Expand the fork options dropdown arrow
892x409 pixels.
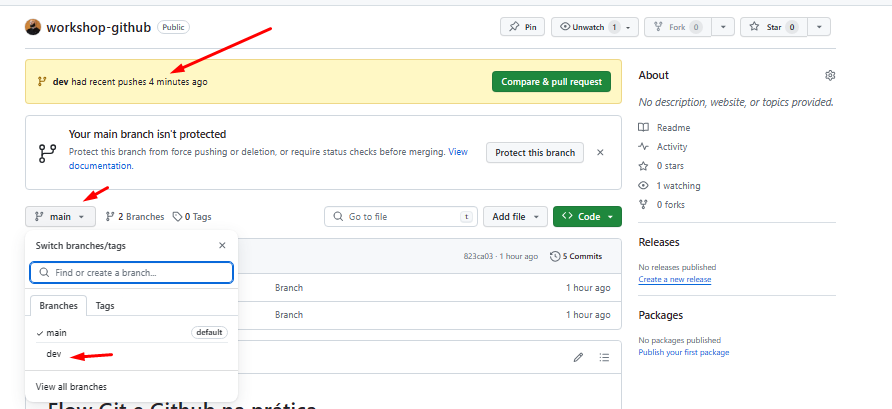(723, 27)
